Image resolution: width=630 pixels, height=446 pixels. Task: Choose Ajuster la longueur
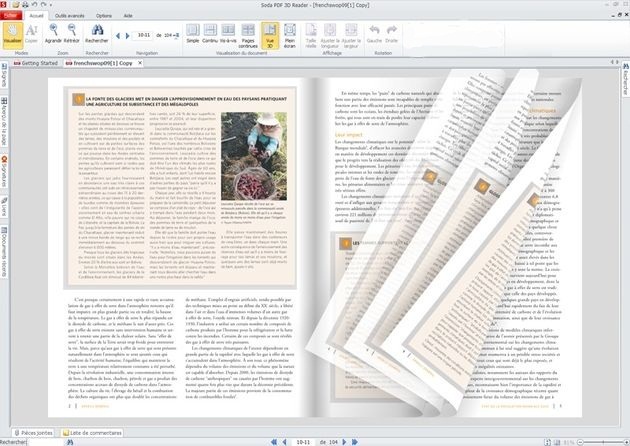tap(330, 36)
